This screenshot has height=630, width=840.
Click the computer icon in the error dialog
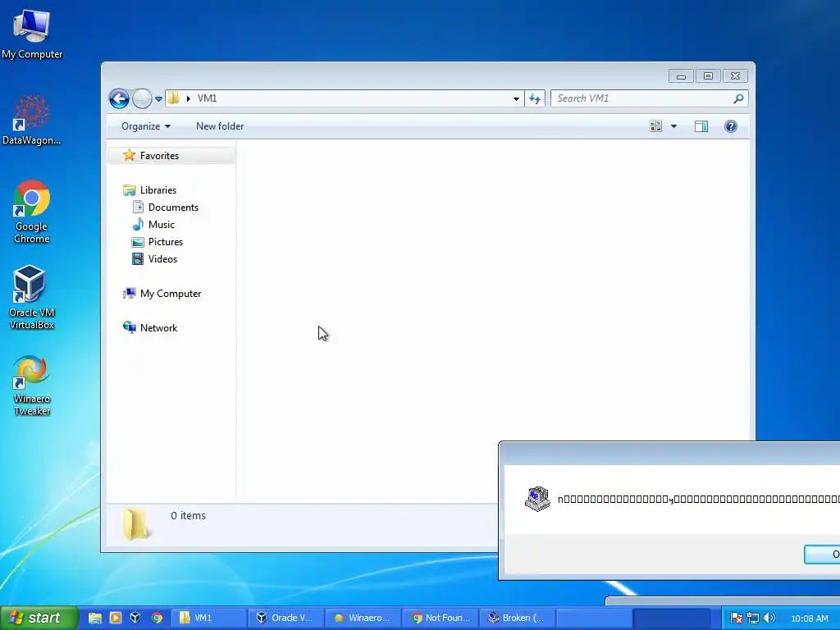(537, 499)
